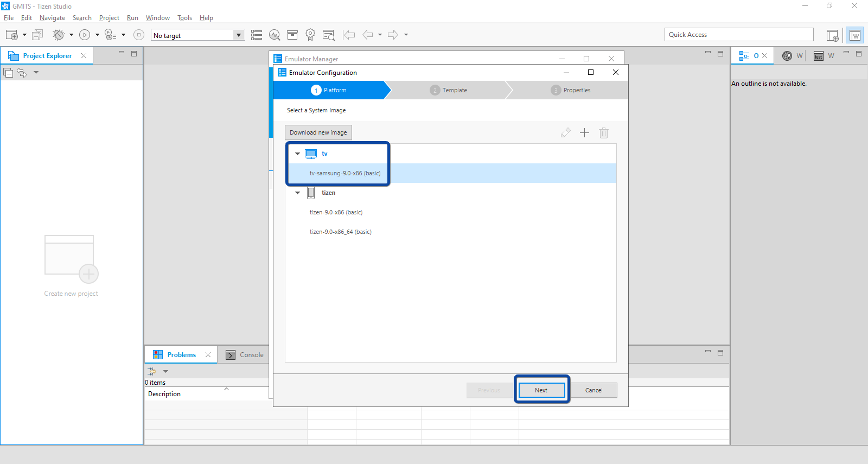Click the edit pencil icon in Emulator Configuration
The width and height of the screenshot is (868, 464).
click(565, 132)
